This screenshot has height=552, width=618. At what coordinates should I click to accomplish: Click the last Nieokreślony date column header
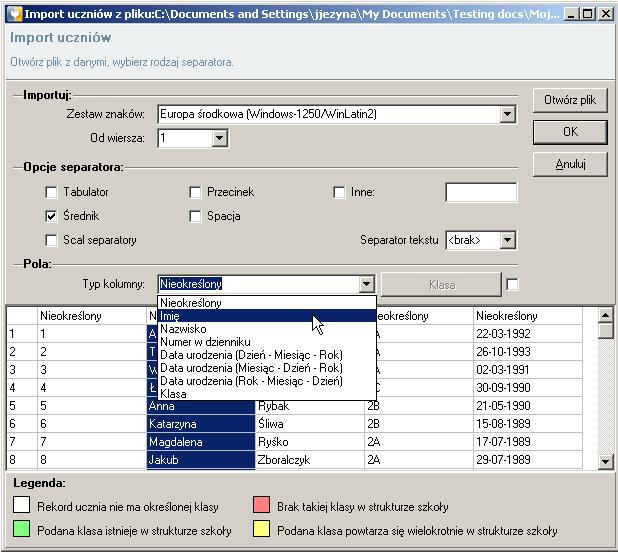[528, 316]
